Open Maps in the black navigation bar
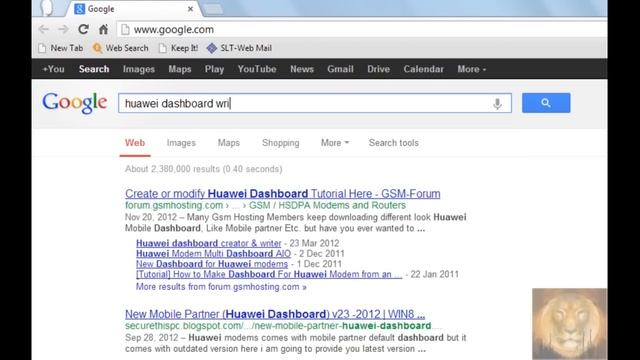The width and height of the screenshot is (640, 360). (180, 69)
